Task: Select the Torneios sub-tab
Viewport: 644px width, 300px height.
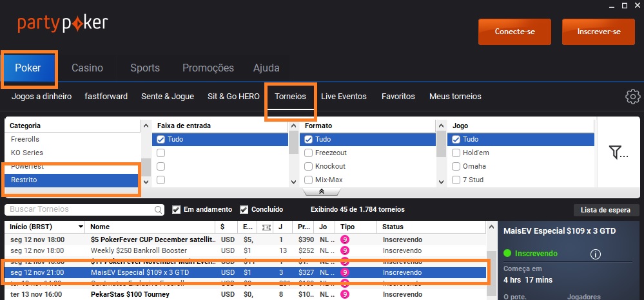Action: 290,97
